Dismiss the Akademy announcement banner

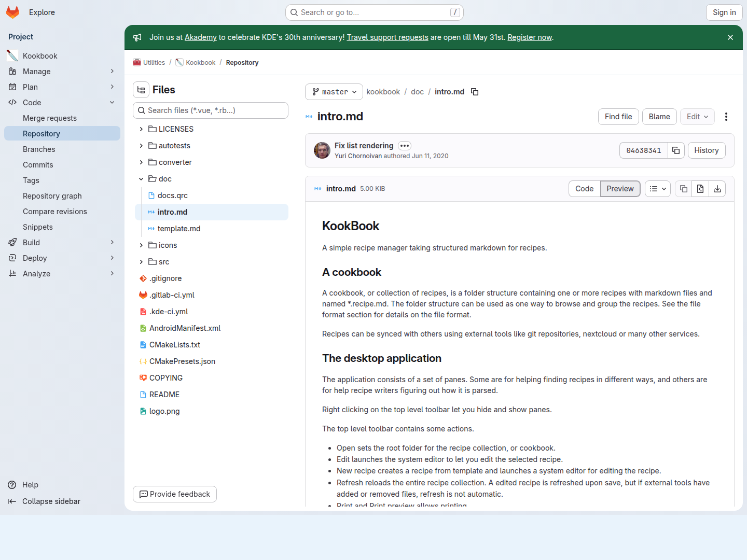tap(730, 37)
